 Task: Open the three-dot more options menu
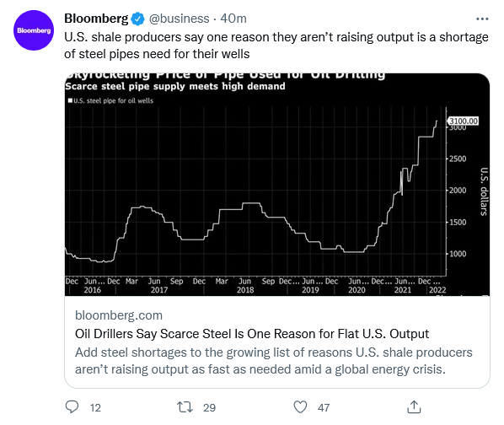pyautogui.click(x=482, y=19)
